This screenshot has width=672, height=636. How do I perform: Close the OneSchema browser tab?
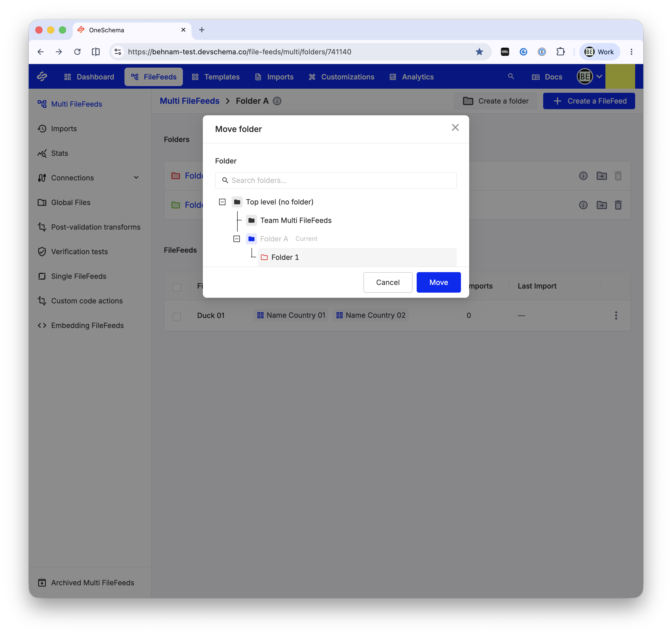coord(183,30)
